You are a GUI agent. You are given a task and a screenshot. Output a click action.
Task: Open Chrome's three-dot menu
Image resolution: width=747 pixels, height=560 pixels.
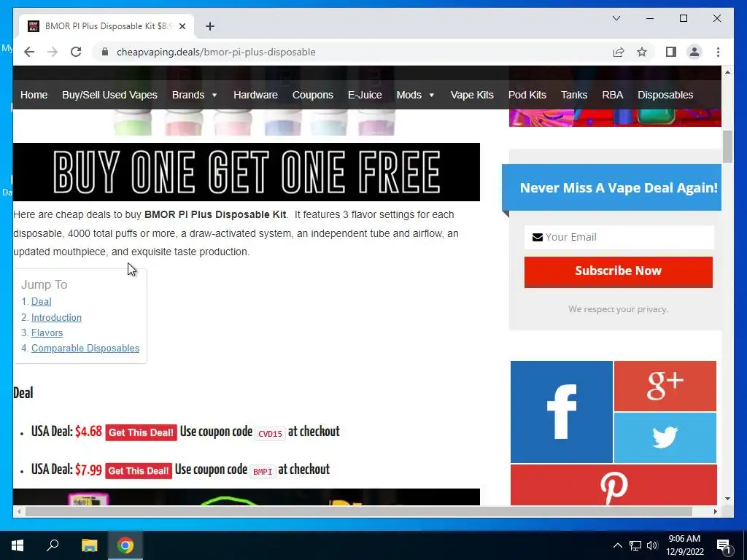coord(718,52)
